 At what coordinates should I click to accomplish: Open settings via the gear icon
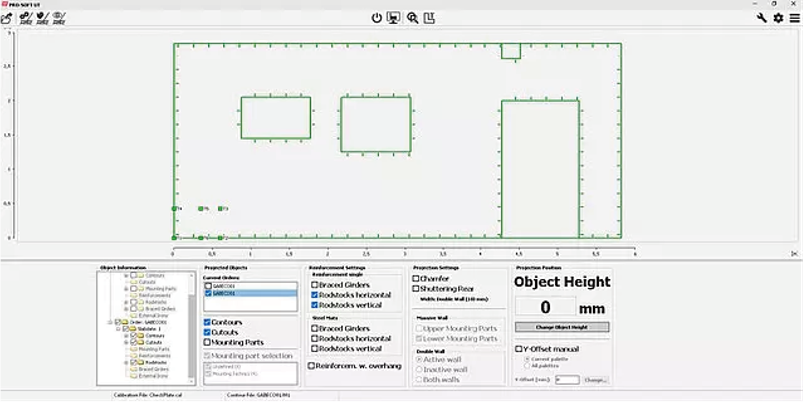point(778,18)
